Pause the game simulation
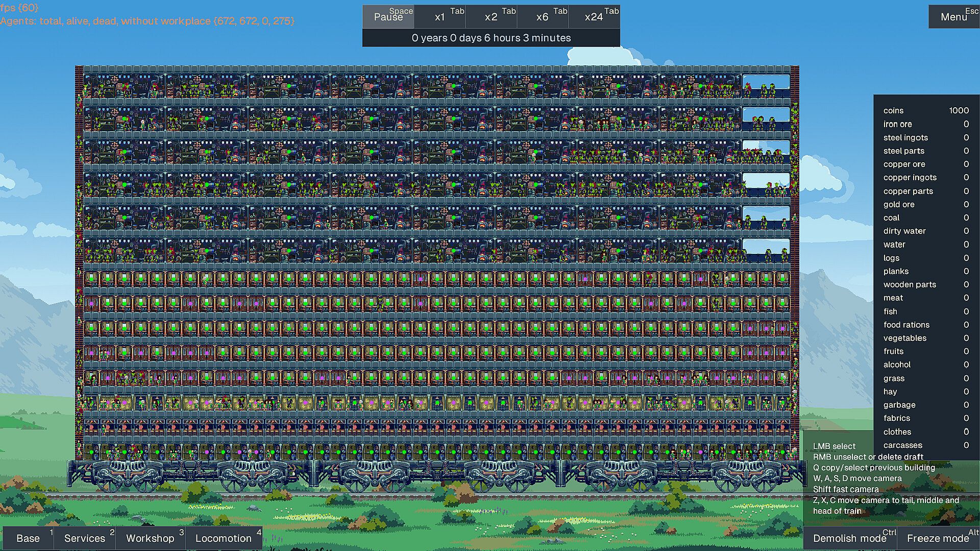Image resolution: width=980 pixels, height=551 pixels. (388, 17)
